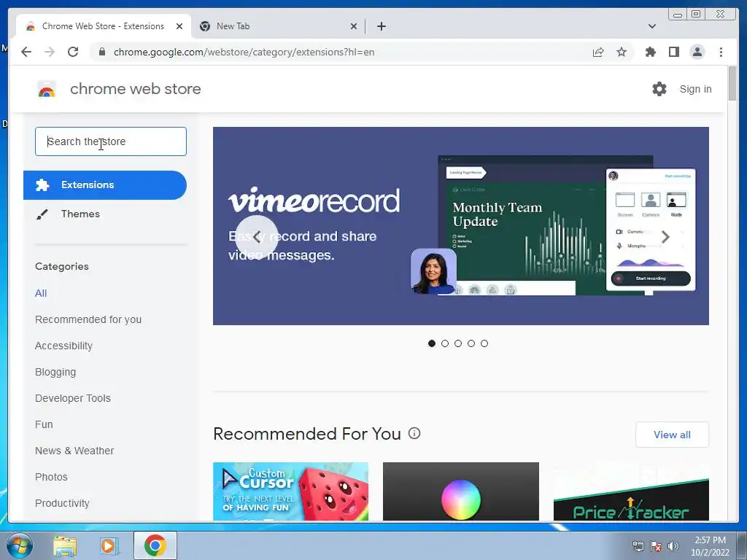Click the Chrome taskbar icon
This screenshot has height=560, width=747.
click(155, 545)
